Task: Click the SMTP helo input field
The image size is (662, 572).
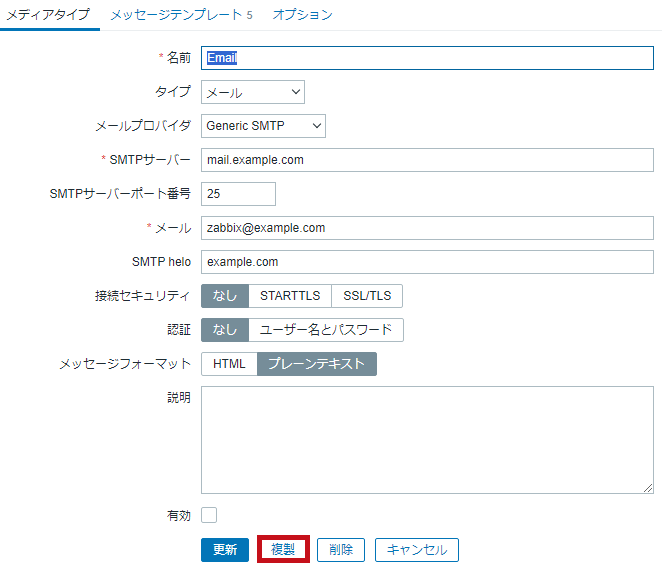Action: pos(427,262)
